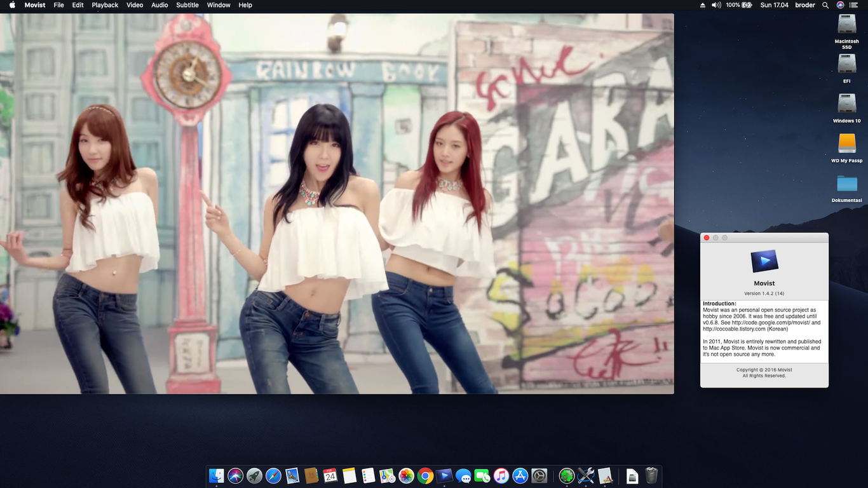Open the Window menu

tap(219, 5)
